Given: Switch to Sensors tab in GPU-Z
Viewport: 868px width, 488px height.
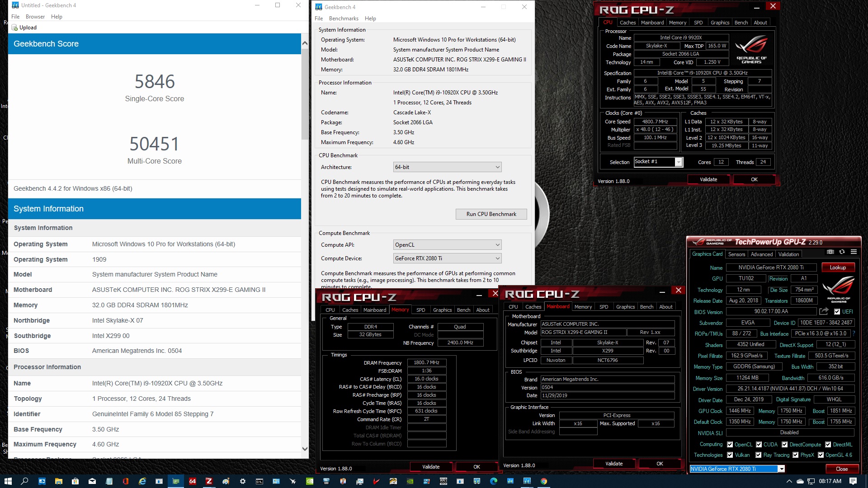Looking at the screenshot, I should click(736, 254).
